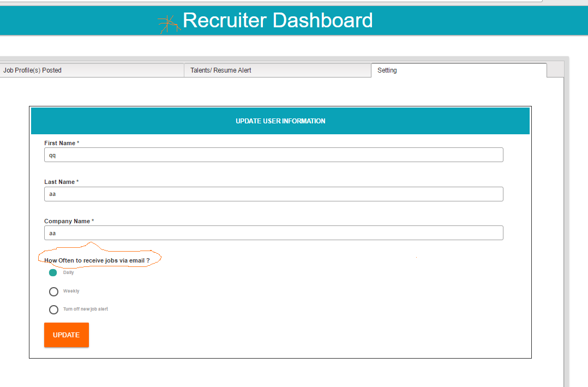Screen dimensions: 588x387
Task: Click the Last Name * label
Action: pos(62,182)
